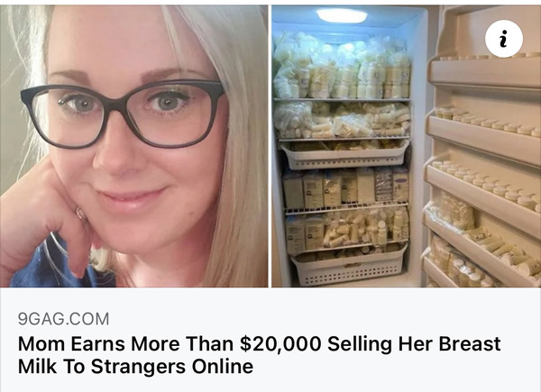Click the 9GAG.COM source label
This screenshot has width=541, height=392.
click(x=63, y=319)
